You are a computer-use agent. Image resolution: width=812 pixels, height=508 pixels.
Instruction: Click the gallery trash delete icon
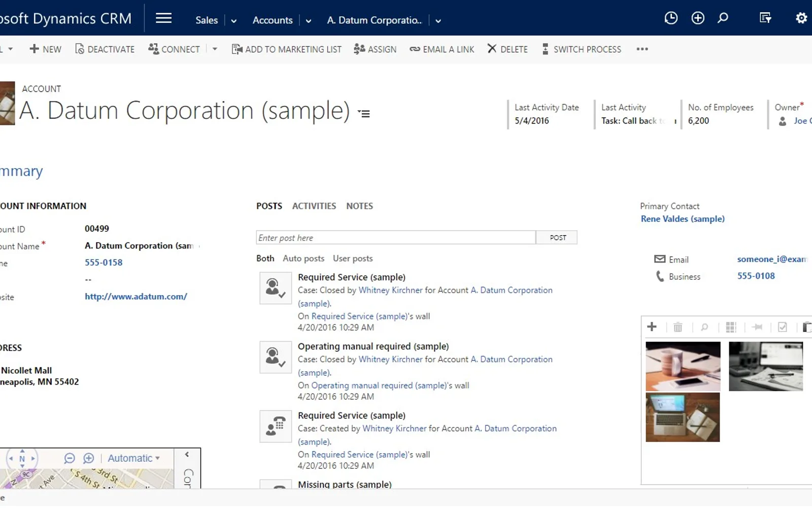point(678,327)
